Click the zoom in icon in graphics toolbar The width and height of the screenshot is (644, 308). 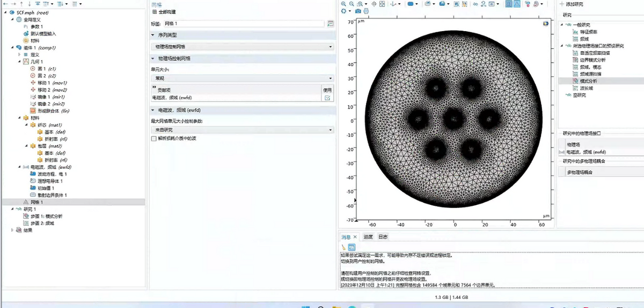click(x=344, y=4)
